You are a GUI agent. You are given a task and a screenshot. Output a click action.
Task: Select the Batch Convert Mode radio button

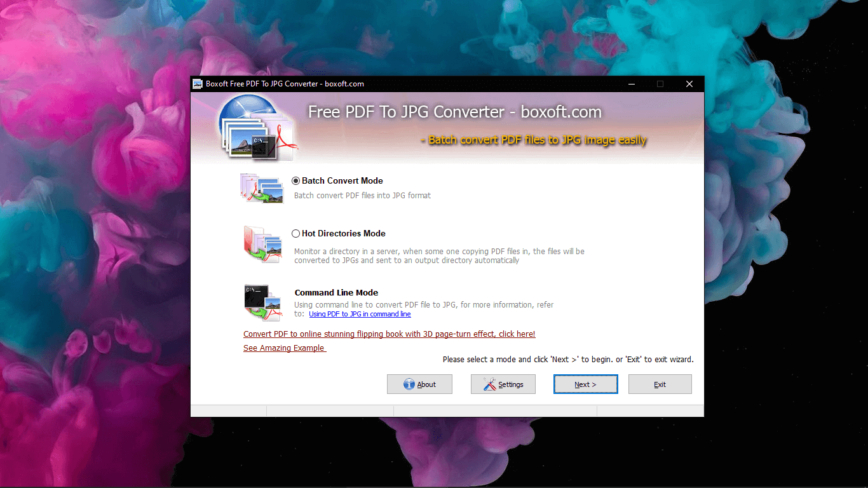pyautogui.click(x=295, y=180)
